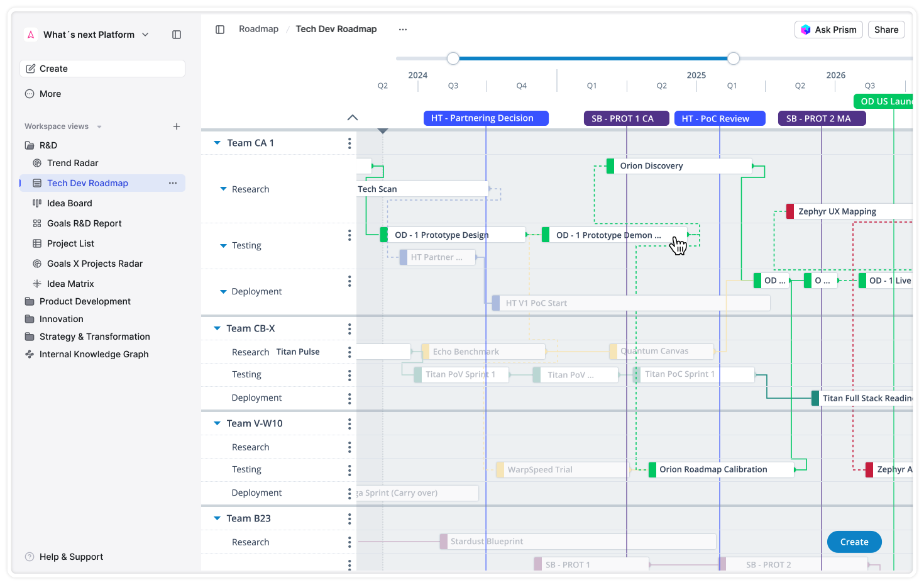Collapse the Testing subgroup under Team CA 1
The height and width of the screenshot is (585, 924).
click(x=223, y=245)
